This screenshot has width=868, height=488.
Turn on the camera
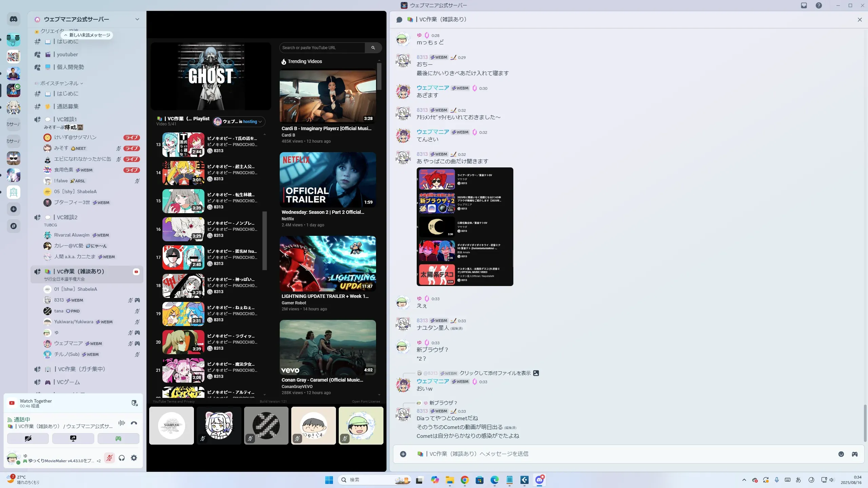28,439
